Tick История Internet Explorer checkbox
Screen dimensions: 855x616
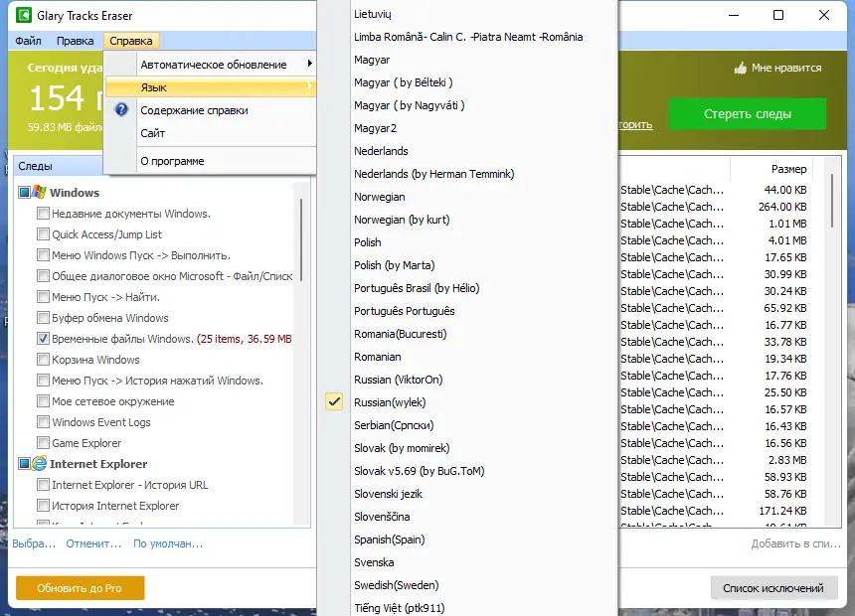[x=43, y=506]
